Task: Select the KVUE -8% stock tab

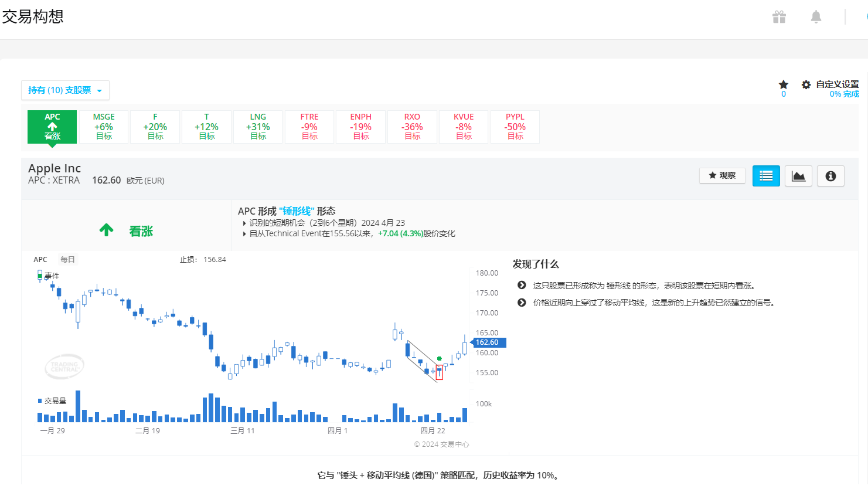Action: 464,127
